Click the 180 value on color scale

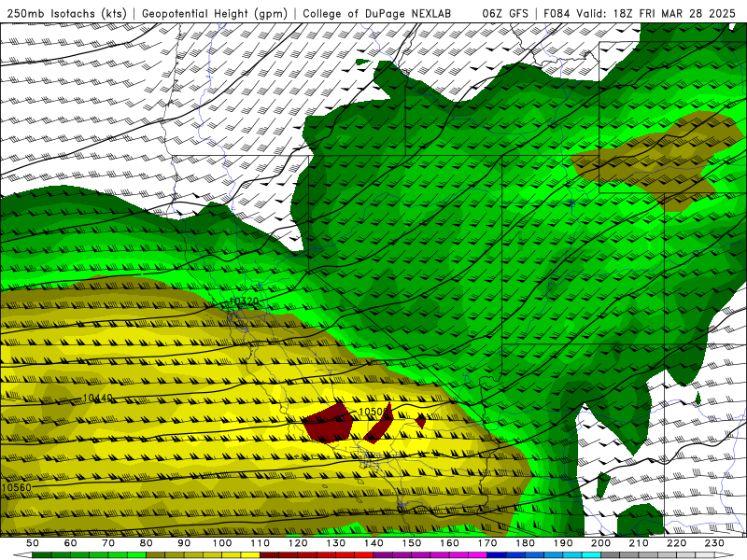pos(525,543)
